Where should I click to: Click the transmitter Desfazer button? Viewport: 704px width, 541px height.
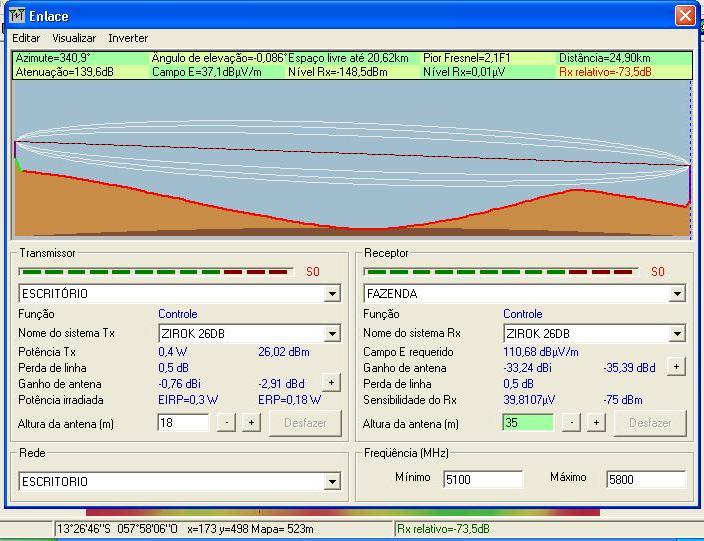305,423
